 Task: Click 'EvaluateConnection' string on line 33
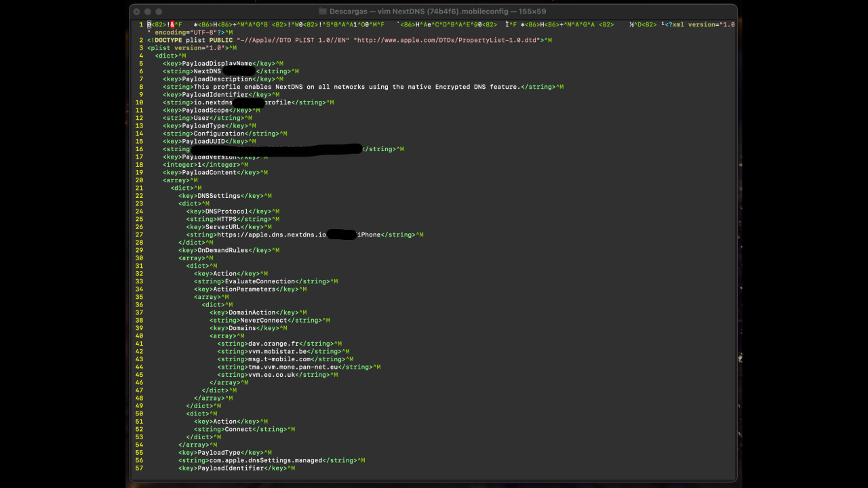(260, 281)
